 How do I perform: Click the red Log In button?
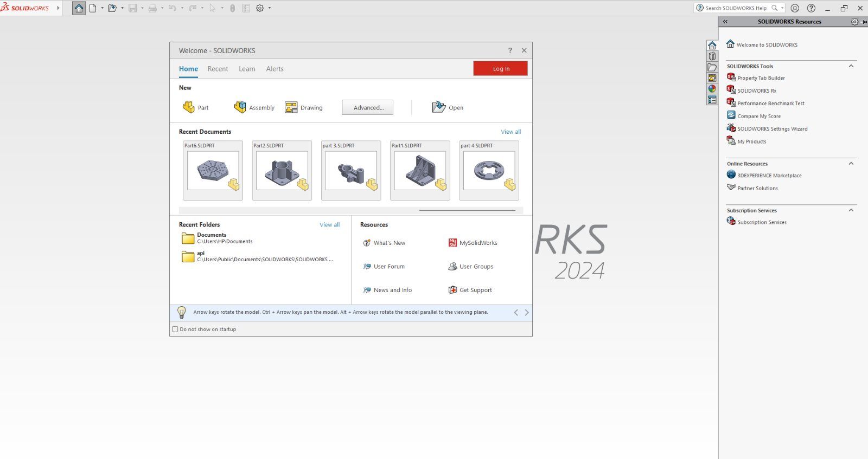pyautogui.click(x=500, y=68)
